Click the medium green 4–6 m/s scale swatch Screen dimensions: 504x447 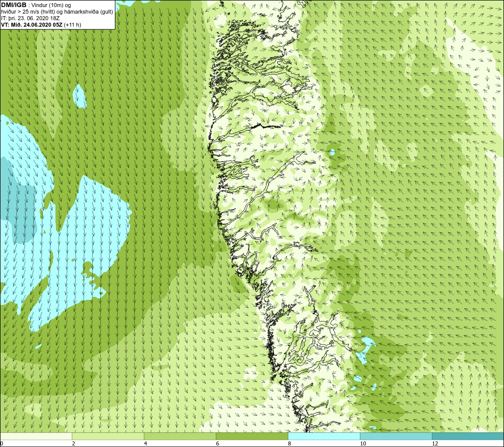(x=180, y=436)
